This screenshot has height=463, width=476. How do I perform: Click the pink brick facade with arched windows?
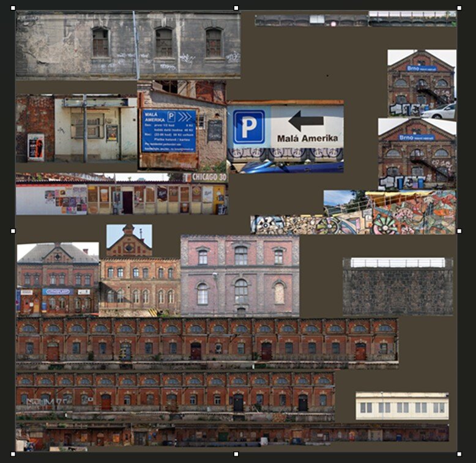(x=240, y=276)
